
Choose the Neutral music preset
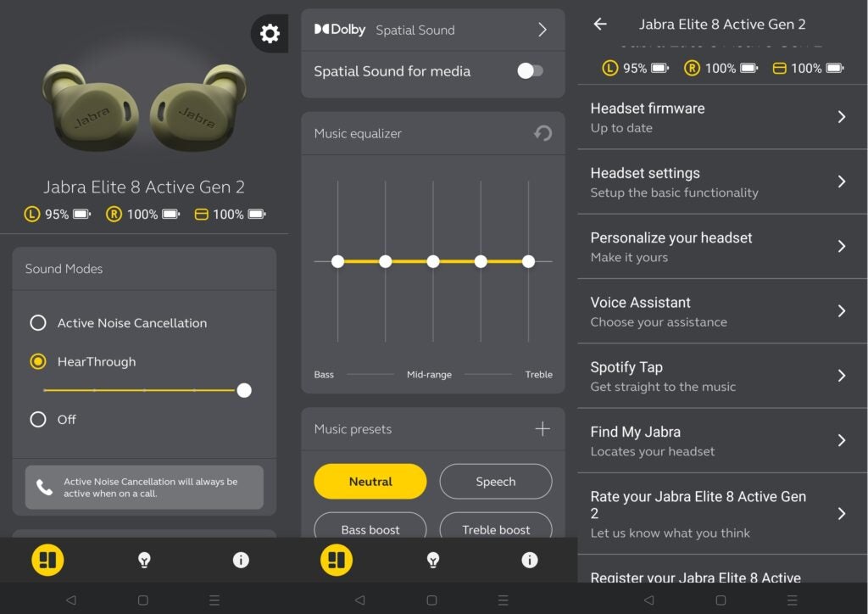click(370, 481)
